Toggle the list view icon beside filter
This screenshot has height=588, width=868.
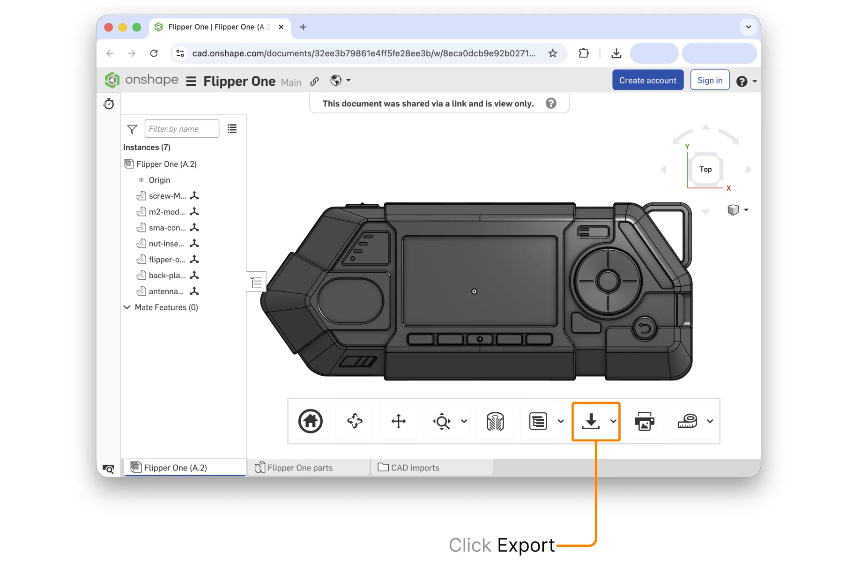coord(232,128)
